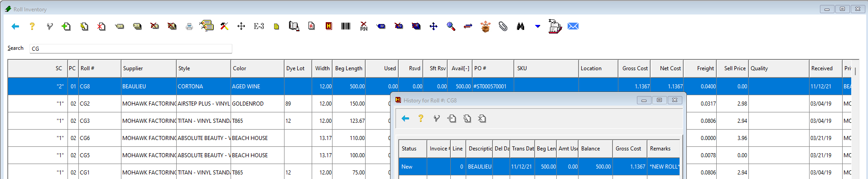Click the GOLDENROD color cell
This screenshot has height=179, width=868.
pos(257,104)
